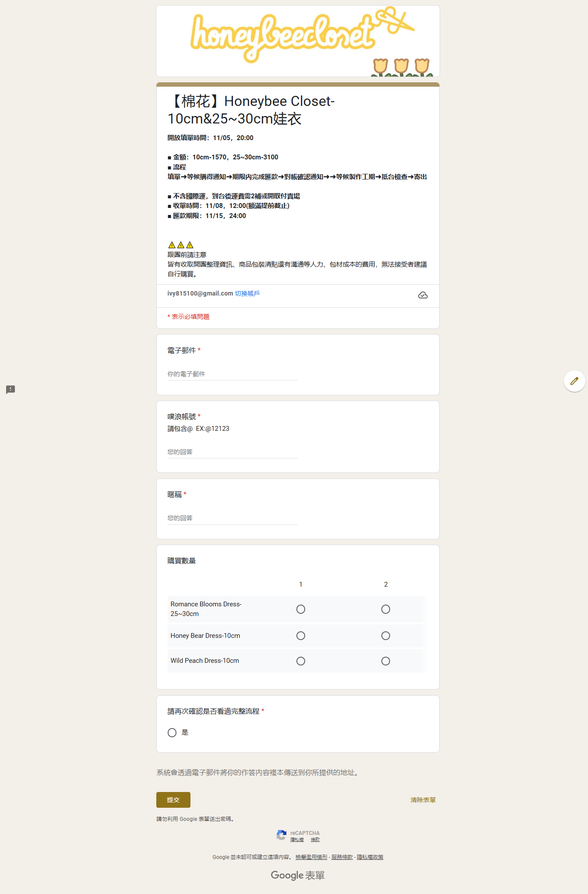Open the report problem feedback icon
This screenshot has width=588, height=894.
[x=11, y=389]
